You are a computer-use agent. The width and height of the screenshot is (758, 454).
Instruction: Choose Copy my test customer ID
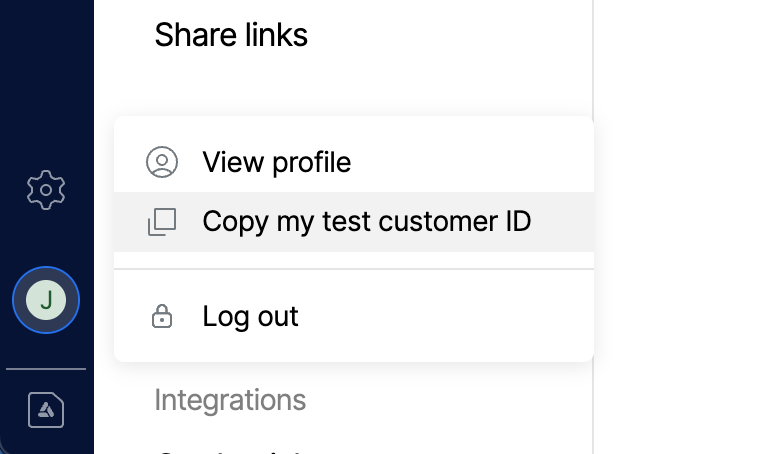point(366,221)
